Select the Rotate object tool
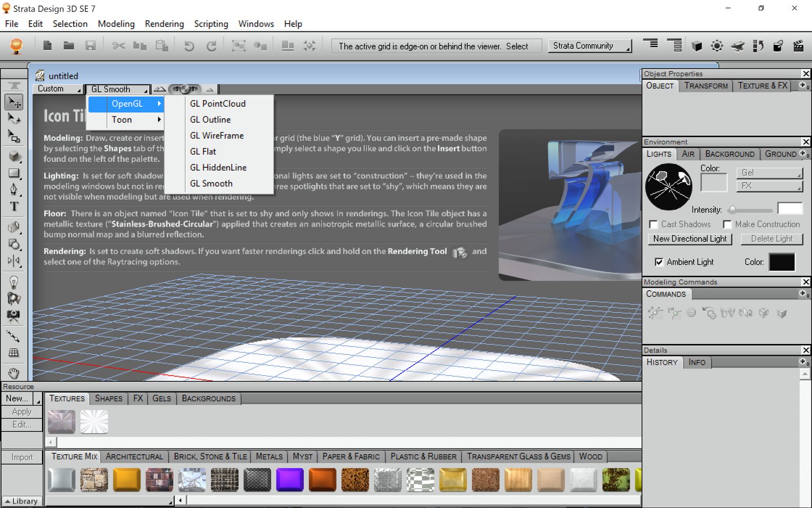812x508 pixels. tap(14, 119)
